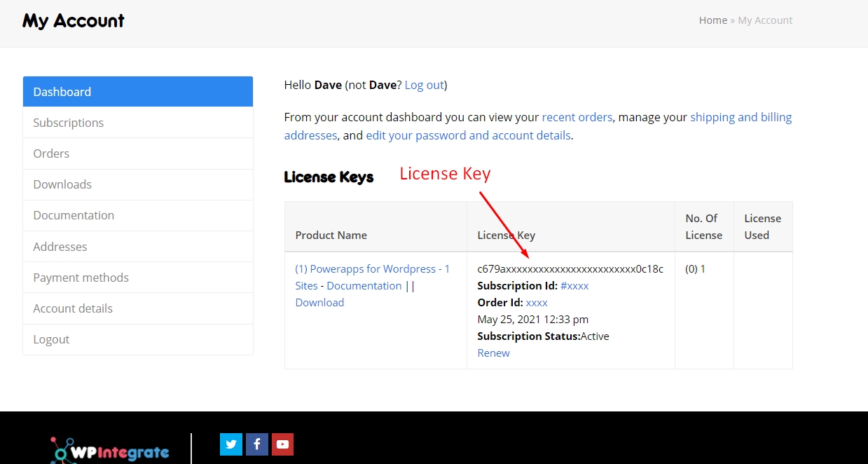This screenshot has height=464, width=868.
Task: Click the Log out link near greeting
Action: click(424, 85)
